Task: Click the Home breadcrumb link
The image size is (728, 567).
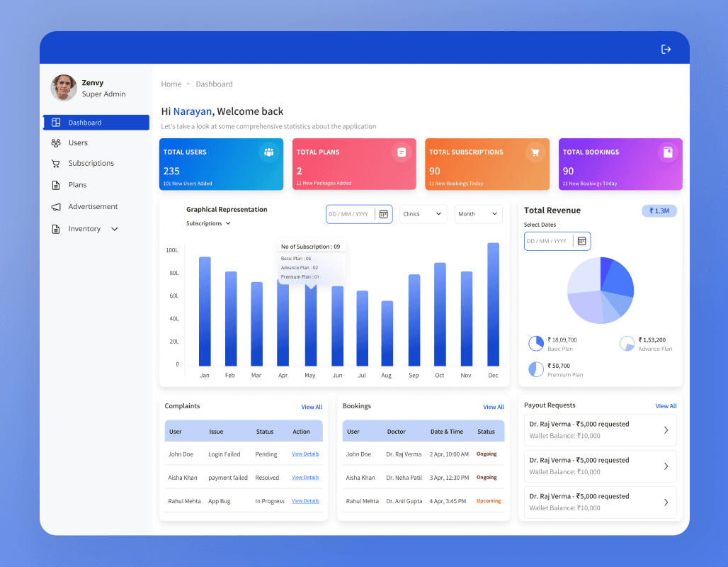Action: pos(171,84)
